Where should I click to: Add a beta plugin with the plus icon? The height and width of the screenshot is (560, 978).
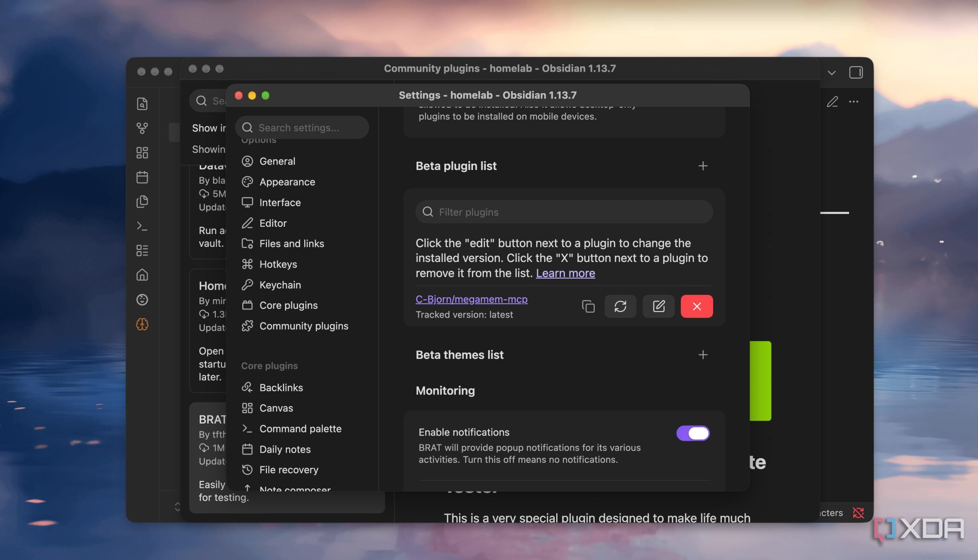[x=703, y=166]
